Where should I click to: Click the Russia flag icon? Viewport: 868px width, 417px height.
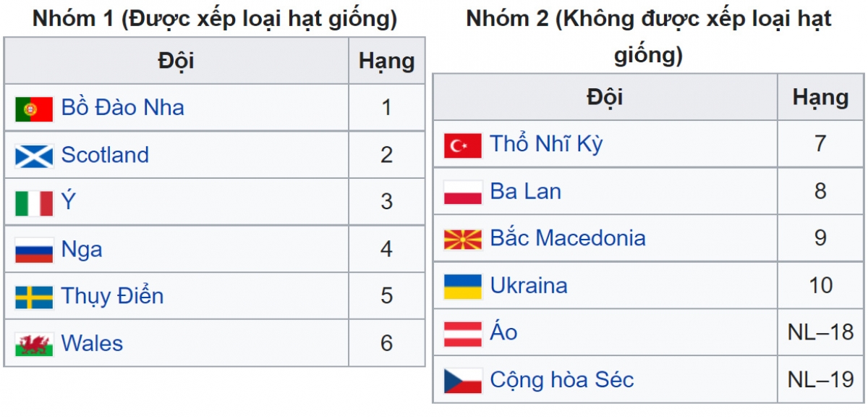tap(34, 250)
